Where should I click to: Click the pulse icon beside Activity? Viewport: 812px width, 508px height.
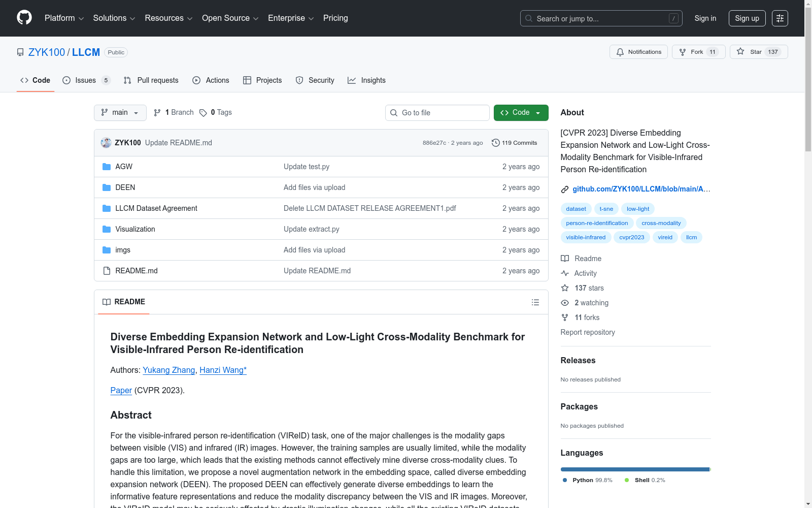click(565, 273)
